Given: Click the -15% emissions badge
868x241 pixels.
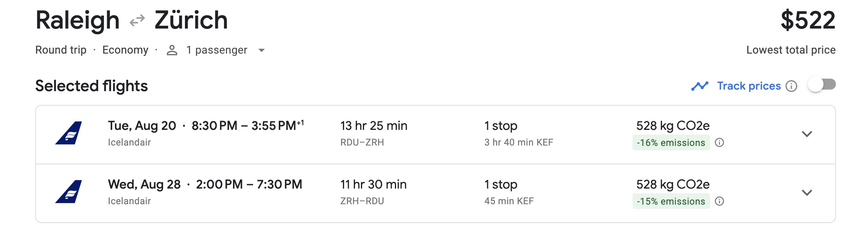Looking at the screenshot, I should pyautogui.click(x=671, y=201).
